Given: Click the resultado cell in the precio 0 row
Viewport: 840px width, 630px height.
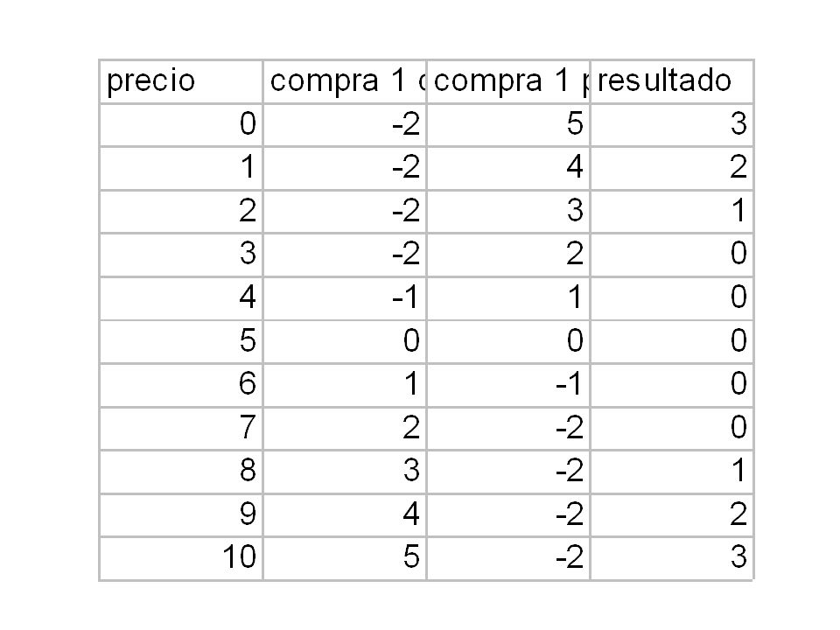Looking at the screenshot, I should (672, 125).
